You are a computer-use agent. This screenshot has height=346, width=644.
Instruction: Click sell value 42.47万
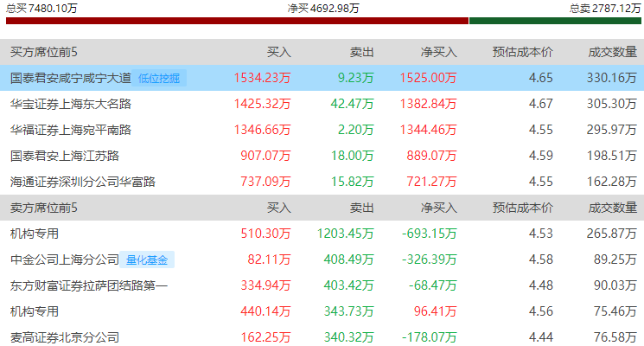353,104
